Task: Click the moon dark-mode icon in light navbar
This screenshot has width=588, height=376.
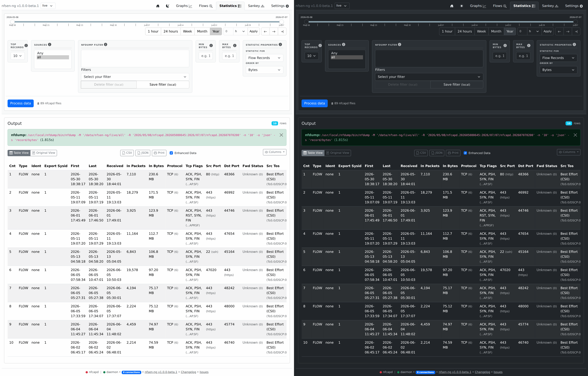Action: pyautogui.click(x=167, y=6)
